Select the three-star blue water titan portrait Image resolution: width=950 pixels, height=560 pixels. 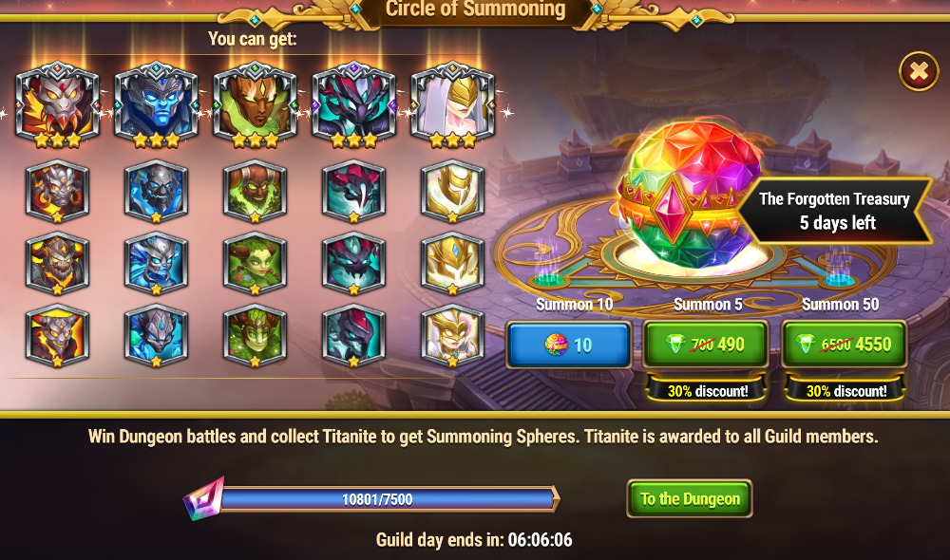157,104
